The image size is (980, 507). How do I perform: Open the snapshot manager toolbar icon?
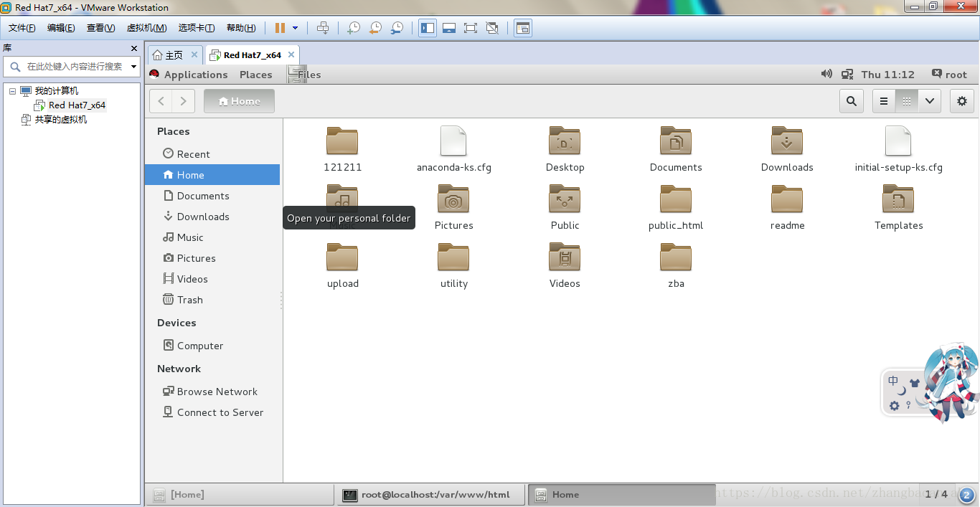coord(397,28)
